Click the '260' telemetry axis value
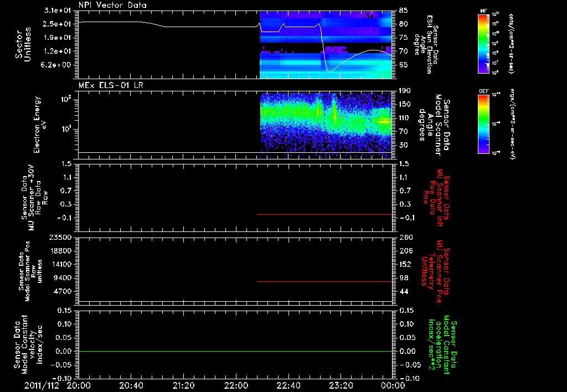Image resolution: width=567 pixels, height=392 pixels. pyautogui.click(x=406, y=238)
